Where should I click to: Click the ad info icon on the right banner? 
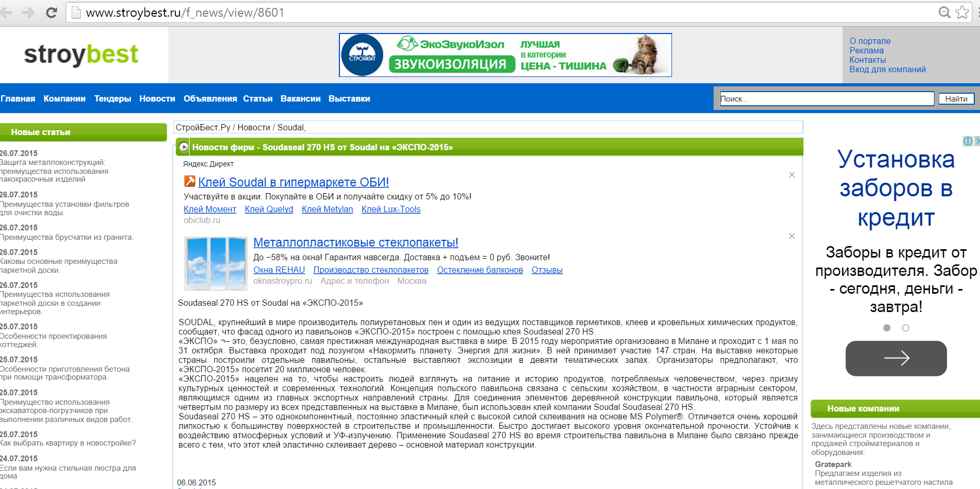(968, 141)
